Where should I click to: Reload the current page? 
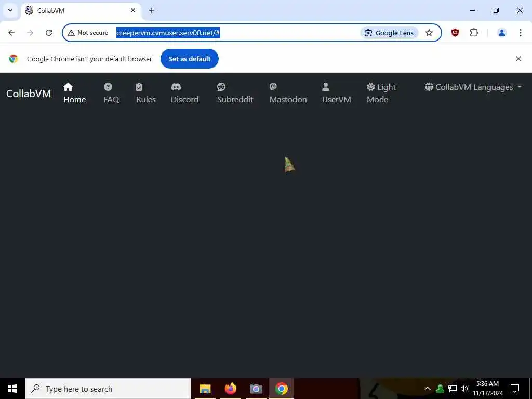pos(49,33)
